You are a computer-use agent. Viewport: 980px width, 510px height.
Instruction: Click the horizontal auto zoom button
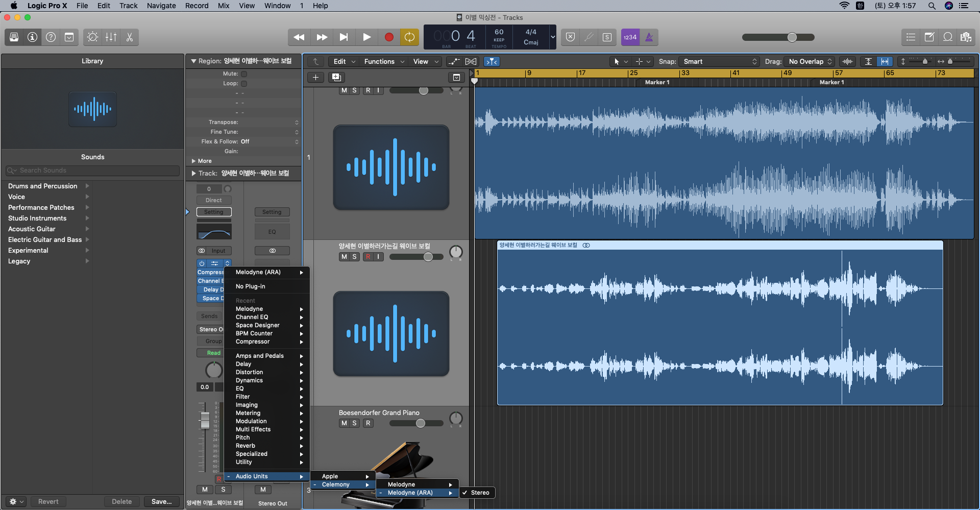(x=885, y=62)
